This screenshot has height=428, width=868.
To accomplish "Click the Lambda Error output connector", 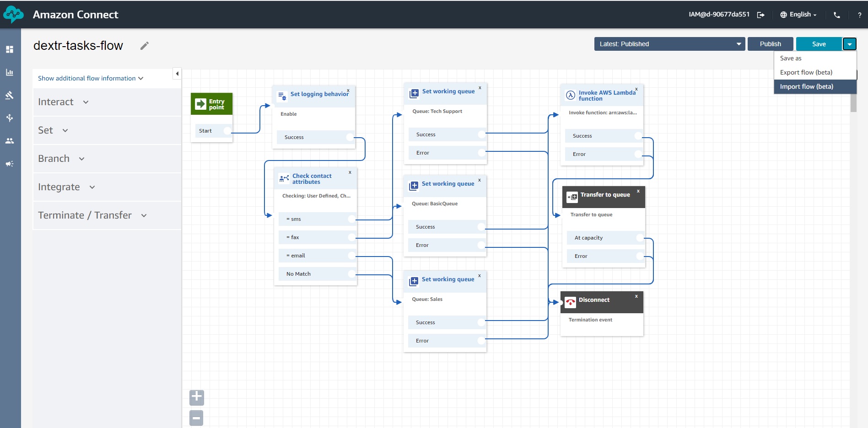I will pos(638,154).
